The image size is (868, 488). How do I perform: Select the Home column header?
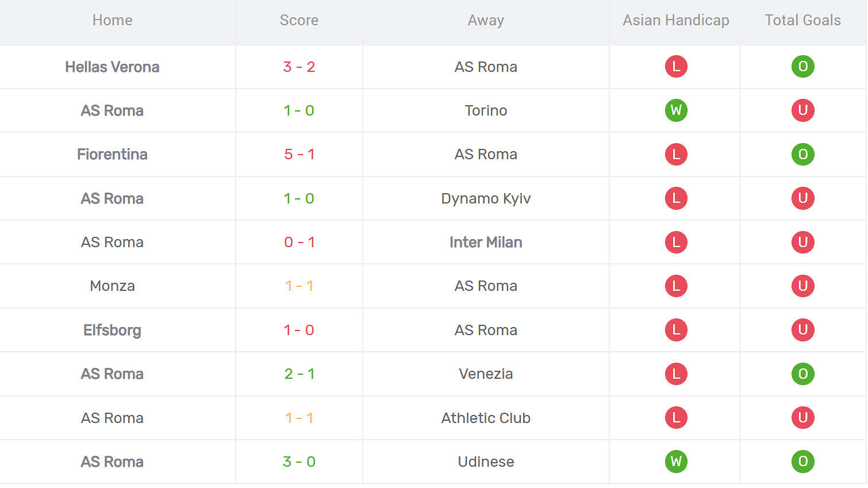point(112,21)
